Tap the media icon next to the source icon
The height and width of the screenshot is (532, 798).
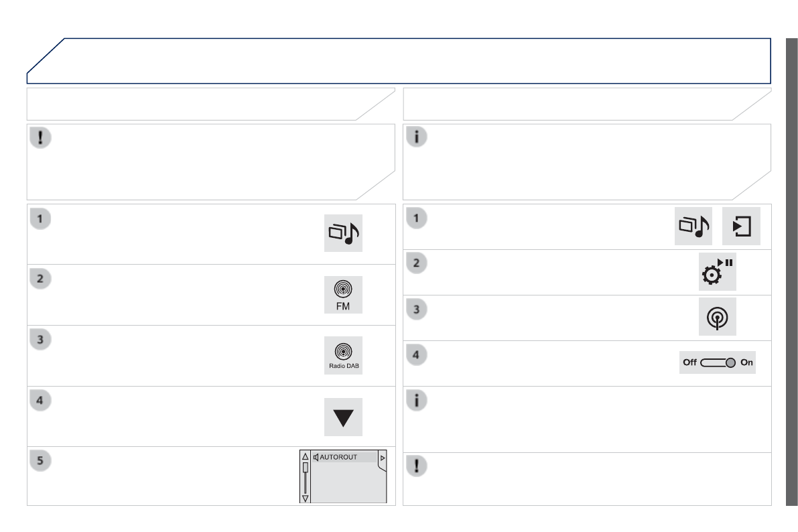[x=693, y=226]
